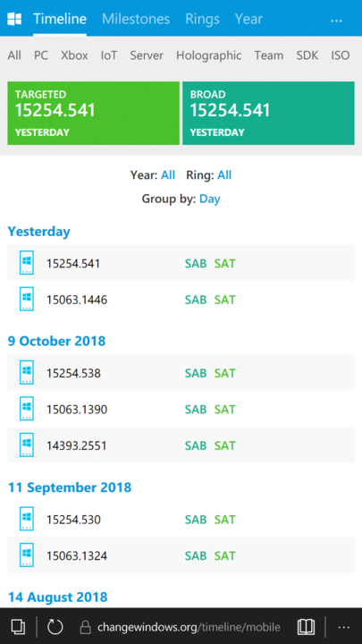Switch to the Milestones tab
This screenshot has height=644, width=362.
(136, 19)
